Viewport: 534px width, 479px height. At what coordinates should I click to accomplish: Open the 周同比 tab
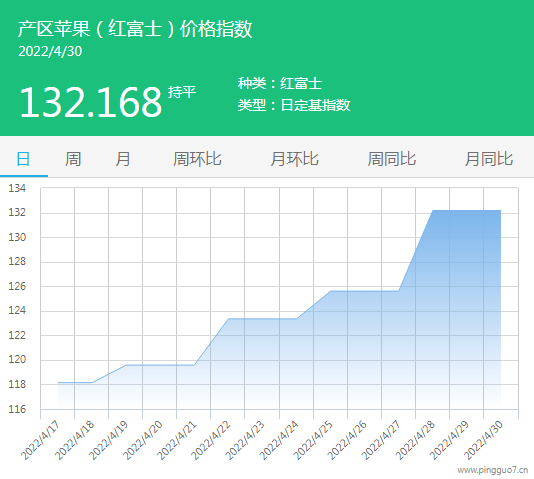(x=392, y=159)
